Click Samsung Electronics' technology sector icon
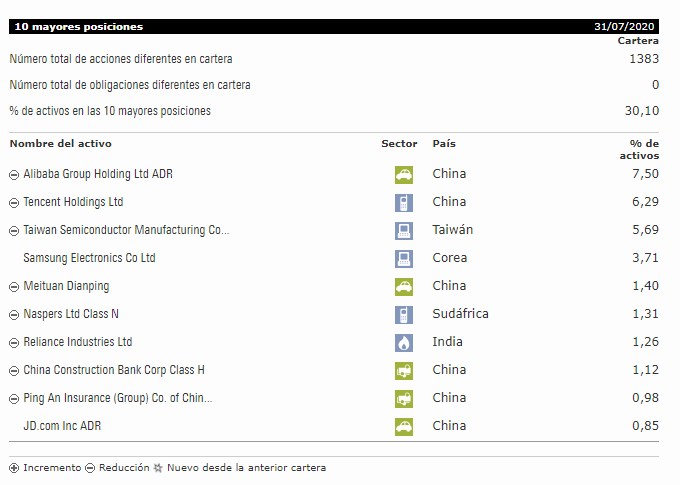This screenshot has width=680, height=485. pyautogui.click(x=404, y=259)
